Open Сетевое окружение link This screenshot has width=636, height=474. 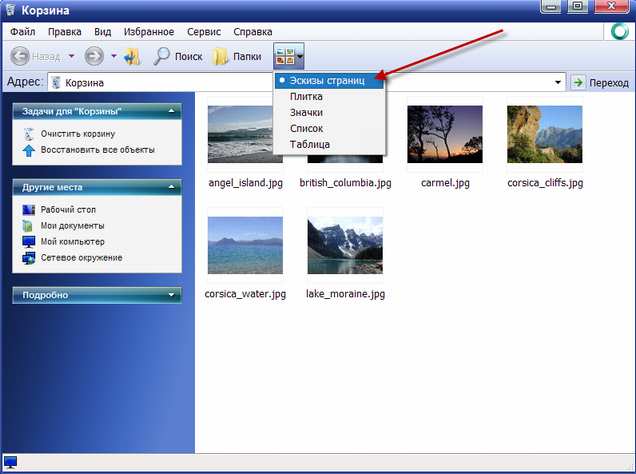click(x=82, y=257)
